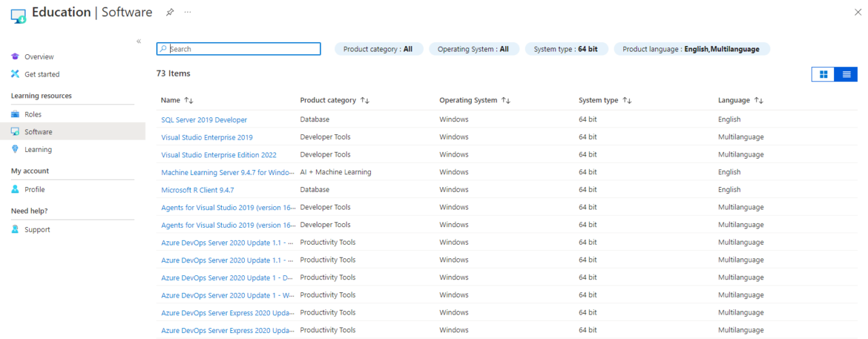Viewport: 868px width, 339px height.
Task: Open the ellipsis more options menu
Action: click(188, 12)
